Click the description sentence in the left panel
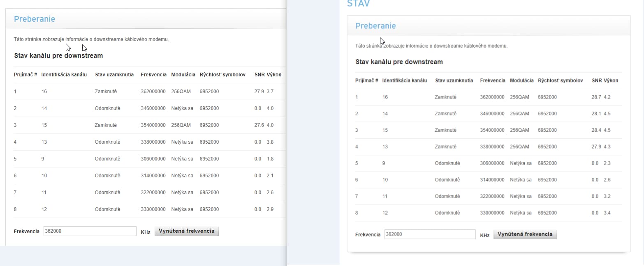644x266 pixels. click(x=91, y=39)
